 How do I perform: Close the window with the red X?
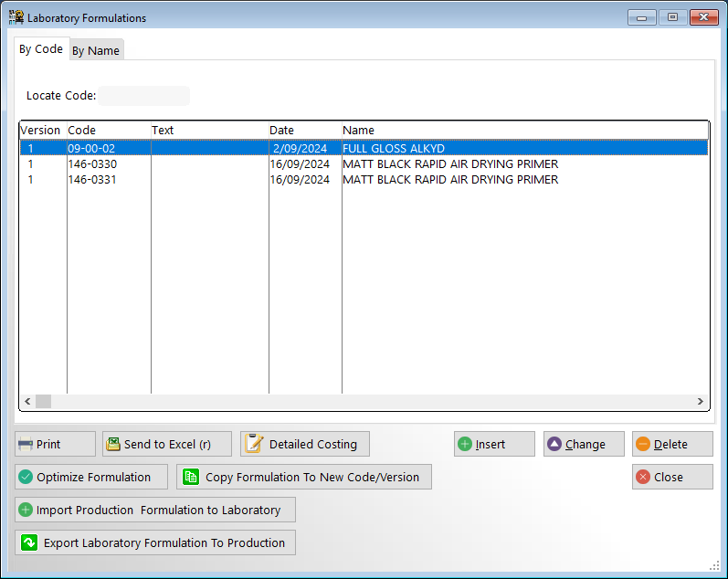(x=704, y=17)
